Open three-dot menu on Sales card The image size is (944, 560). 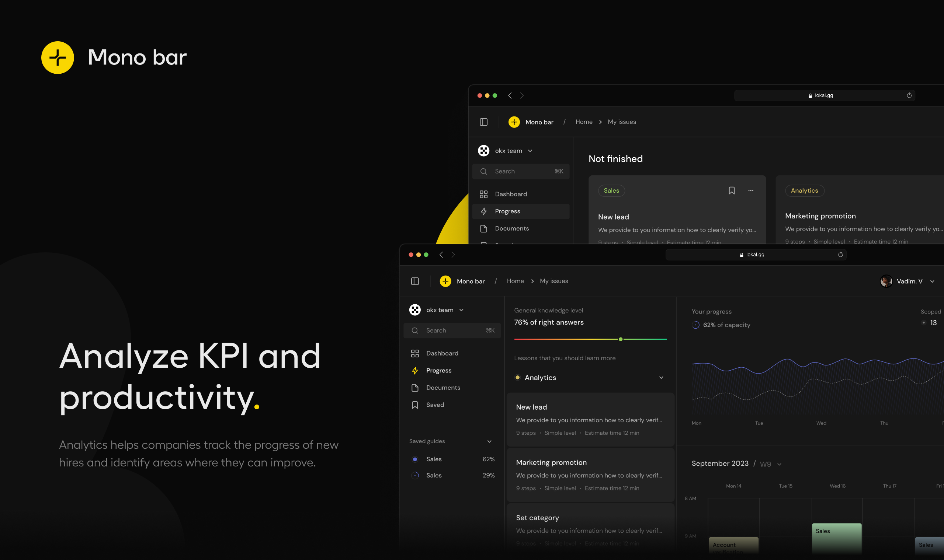click(750, 190)
